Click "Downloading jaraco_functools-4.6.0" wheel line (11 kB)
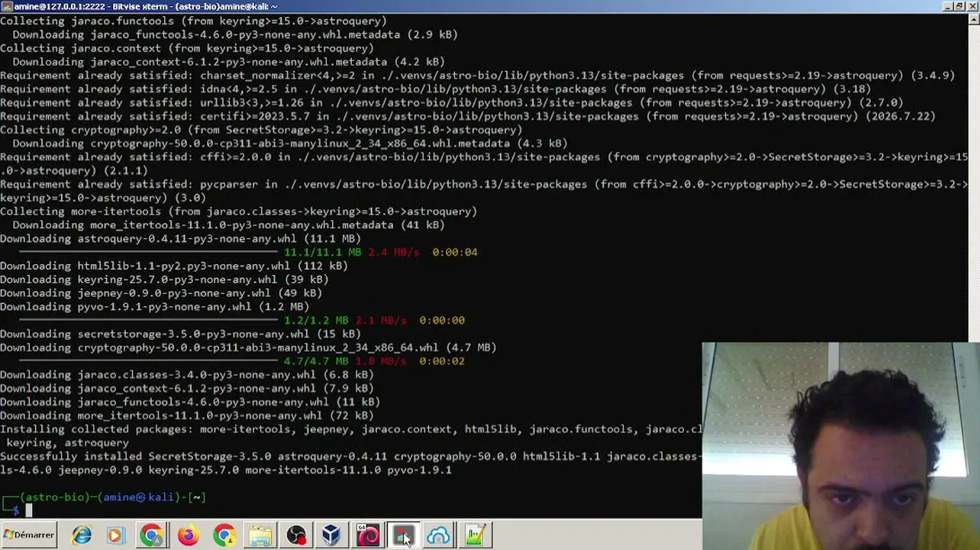Viewport: 980px width, 550px height. point(190,402)
